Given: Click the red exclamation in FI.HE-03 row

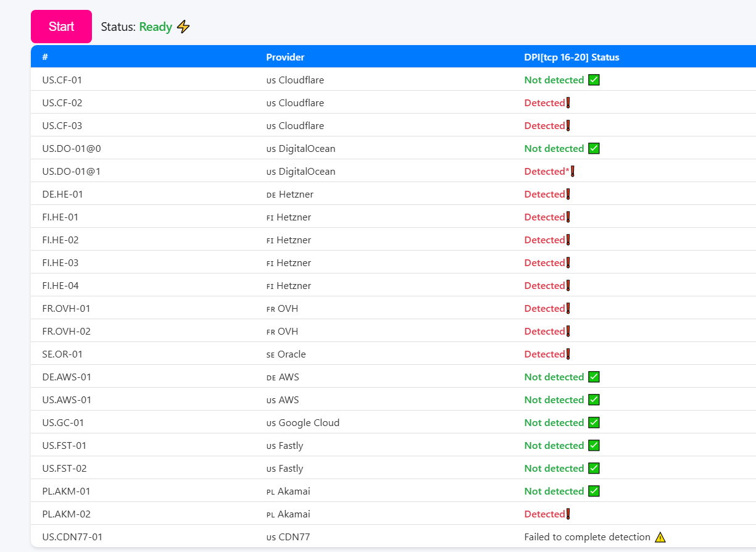Looking at the screenshot, I should tap(568, 262).
